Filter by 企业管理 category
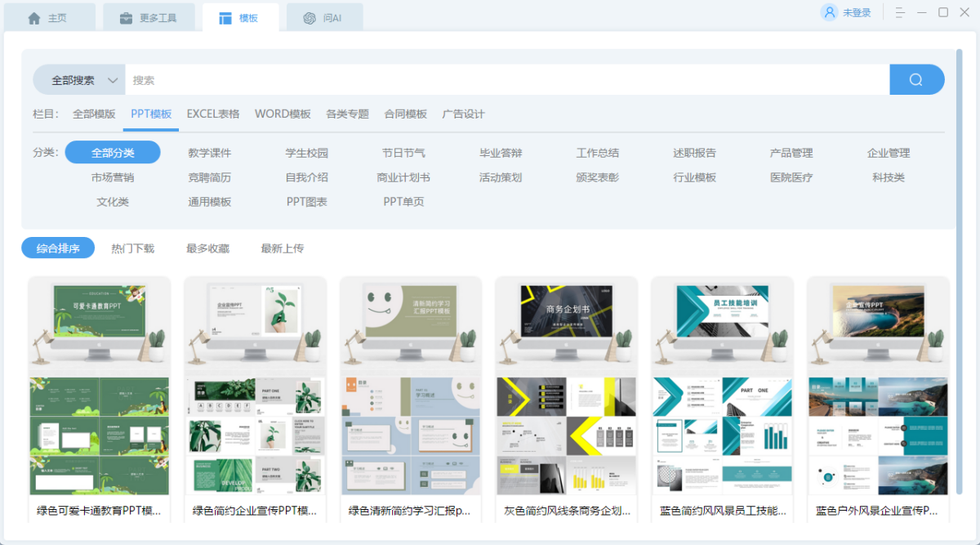This screenshot has width=980, height=545. click(889, 153)
